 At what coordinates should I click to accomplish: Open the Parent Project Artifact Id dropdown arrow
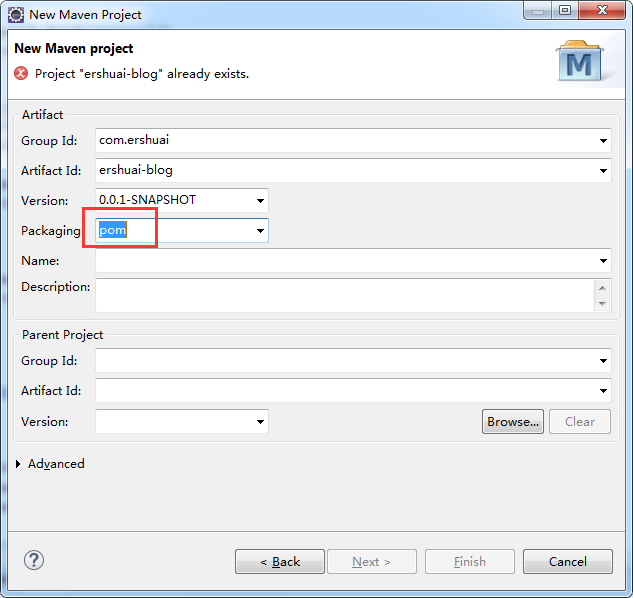(x=603, y=390)
